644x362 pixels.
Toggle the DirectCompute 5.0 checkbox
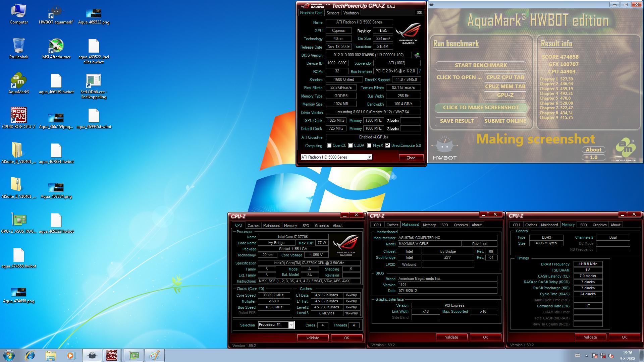click(x=387, y=145)
